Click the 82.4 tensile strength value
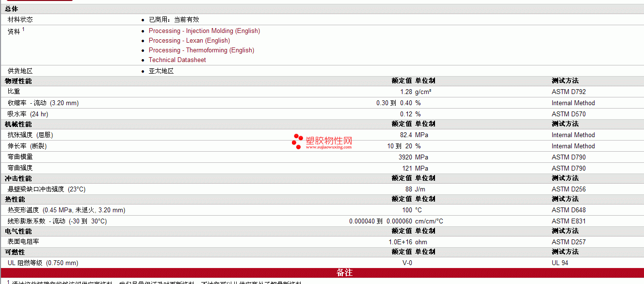 pyautogui.click(x=406, y=135)
